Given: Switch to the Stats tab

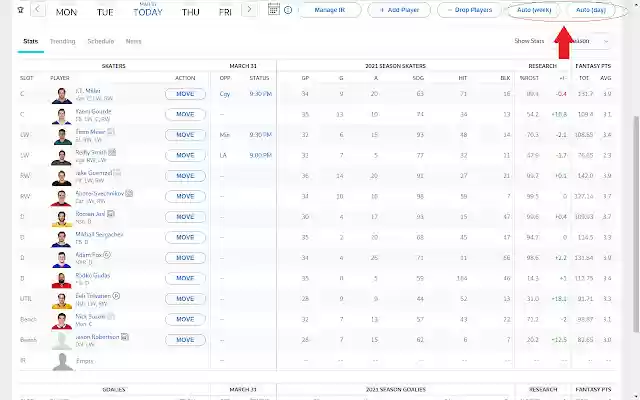Looking at the screenshot, I should pos(31,41).
